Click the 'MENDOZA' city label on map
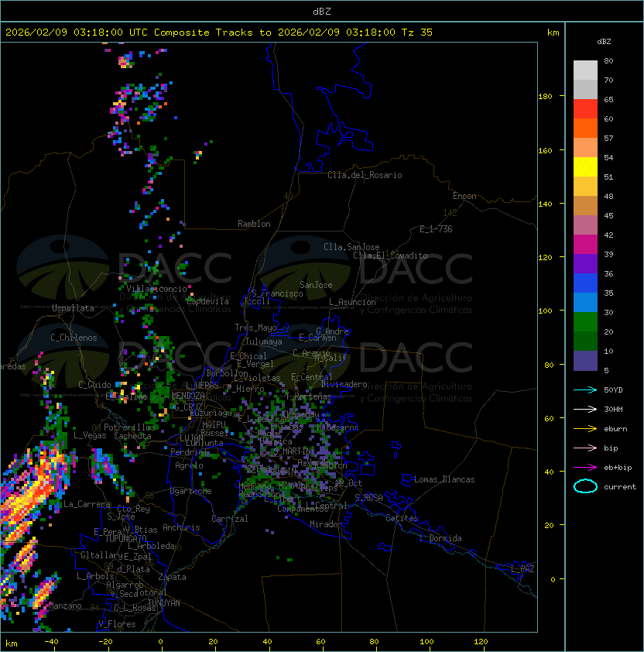This screenshot has width=644, height=652. pyautogui.click(x=188, y=396)
